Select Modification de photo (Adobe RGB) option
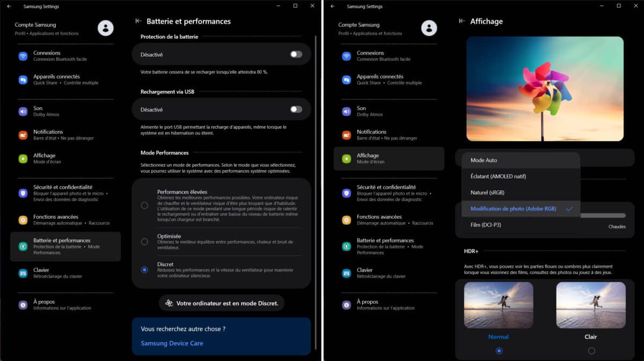Viewport: 644px width, 361px height. (x=521, y=209)
